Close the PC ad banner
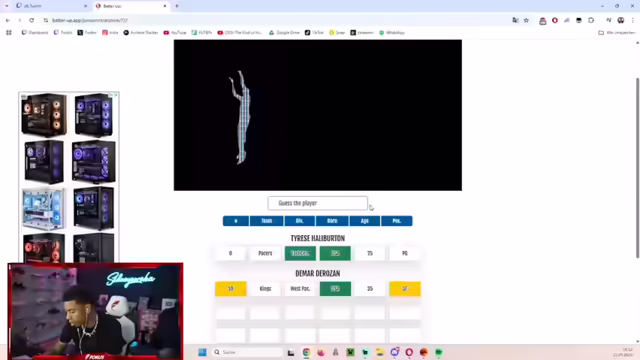The image size is (640, 360). pyautogui.click(x=116, y=95)
